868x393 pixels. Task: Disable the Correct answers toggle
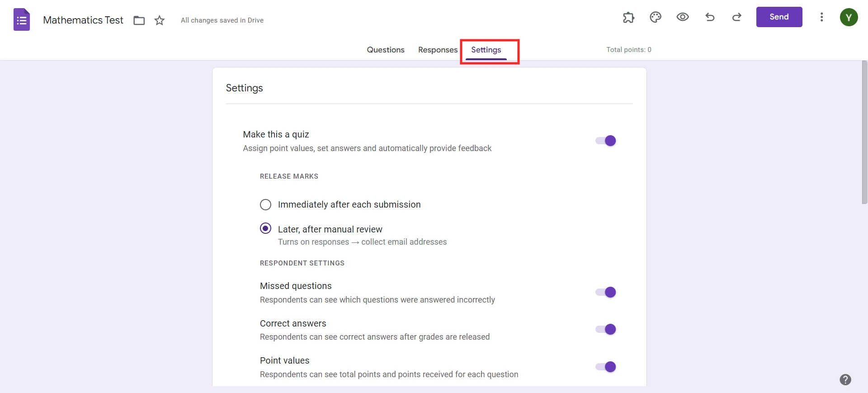pyautogui.click(x=606, y=329)
